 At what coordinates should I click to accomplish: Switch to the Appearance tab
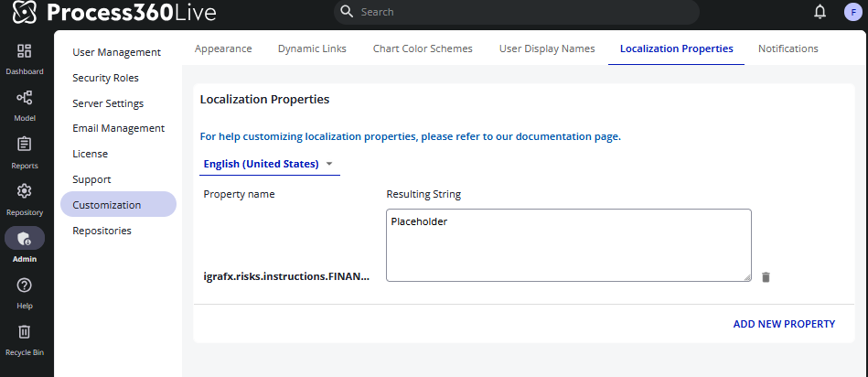(x=223, y=48)
